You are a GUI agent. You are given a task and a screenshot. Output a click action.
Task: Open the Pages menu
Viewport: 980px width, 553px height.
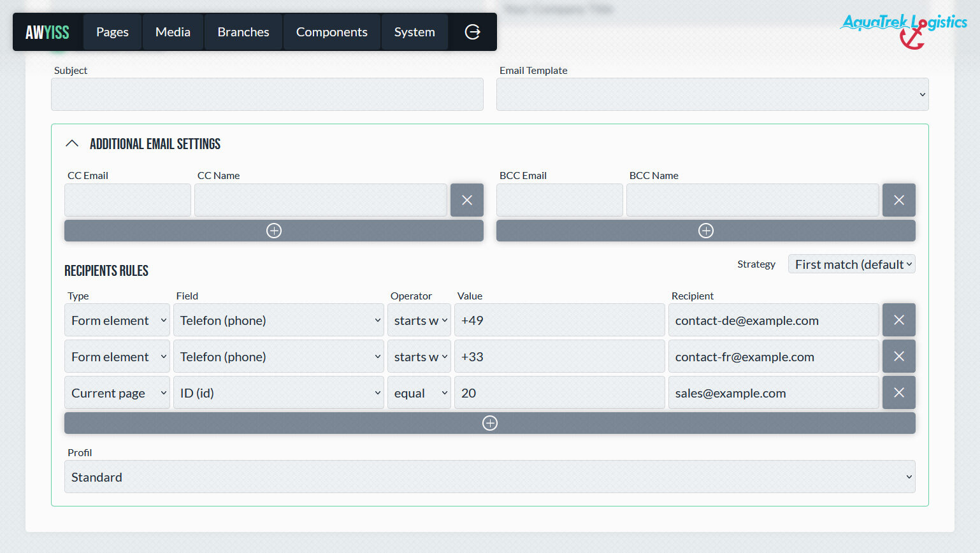[112, 32]
